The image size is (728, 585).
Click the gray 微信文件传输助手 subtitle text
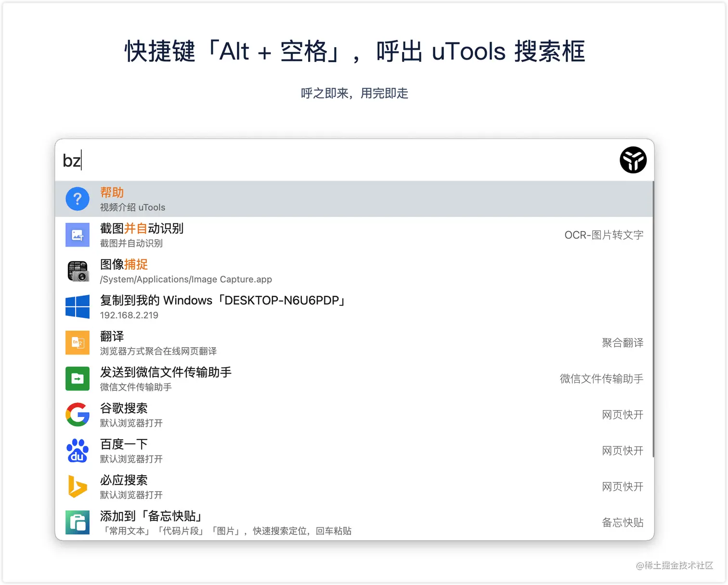tap(136, 387)
